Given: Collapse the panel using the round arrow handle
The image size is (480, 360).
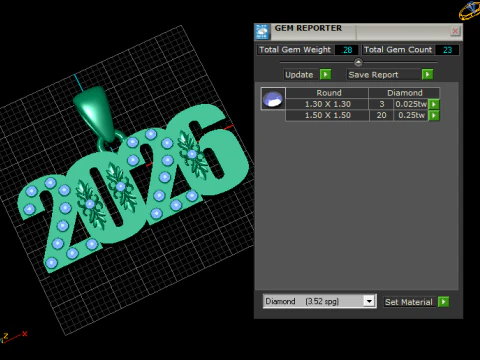Looking at the screenshot, I should tap(358, 62).
